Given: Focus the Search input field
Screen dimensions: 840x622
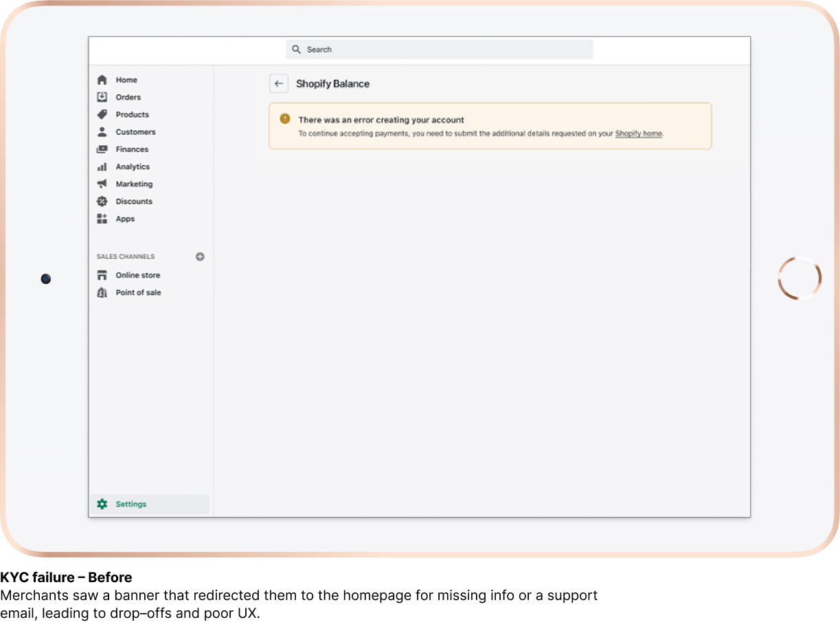Looking at the screenshot, I should coord(440,49).
